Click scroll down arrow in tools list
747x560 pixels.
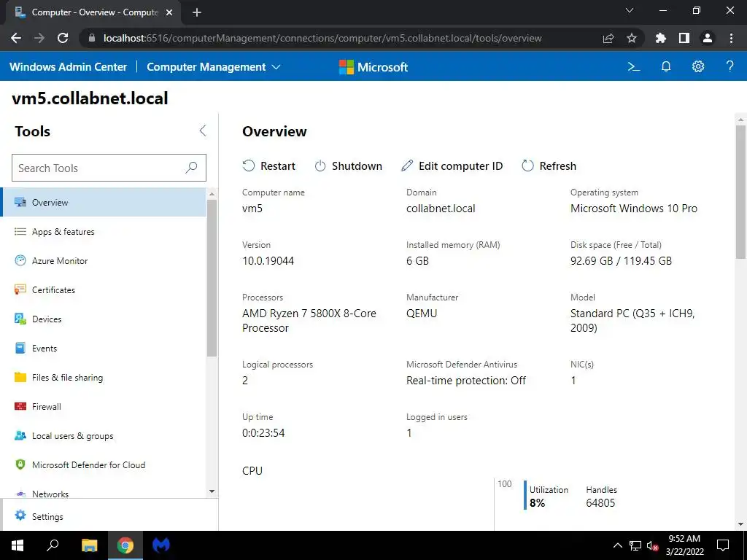click(x=212, y=491)
